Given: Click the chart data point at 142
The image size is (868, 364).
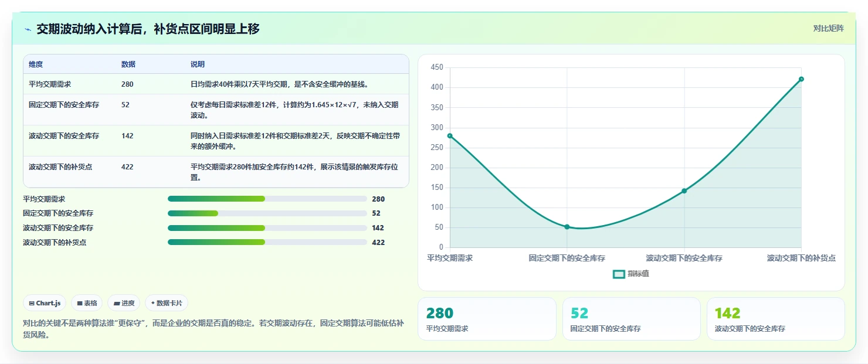Looking at the screenshot, I should coord(684,190).
